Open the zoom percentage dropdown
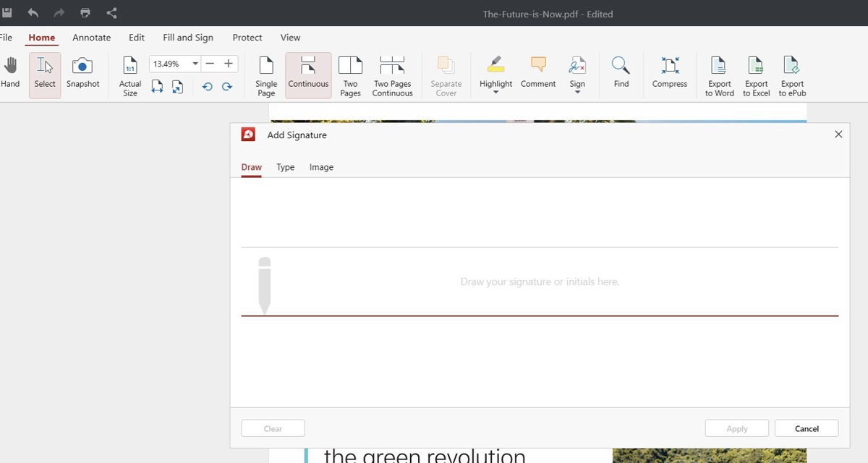 coord(195,64)
